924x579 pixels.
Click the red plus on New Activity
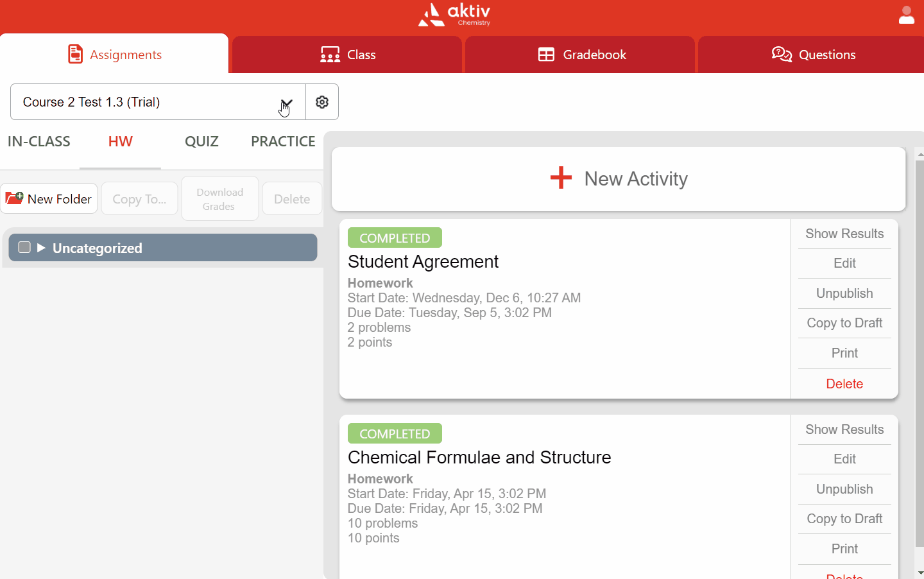point(561,178)
